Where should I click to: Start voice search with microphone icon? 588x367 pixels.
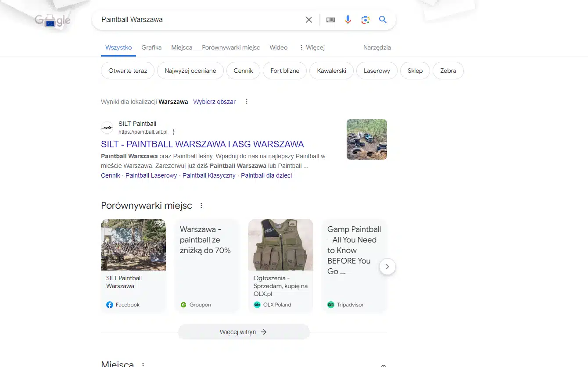348,20
